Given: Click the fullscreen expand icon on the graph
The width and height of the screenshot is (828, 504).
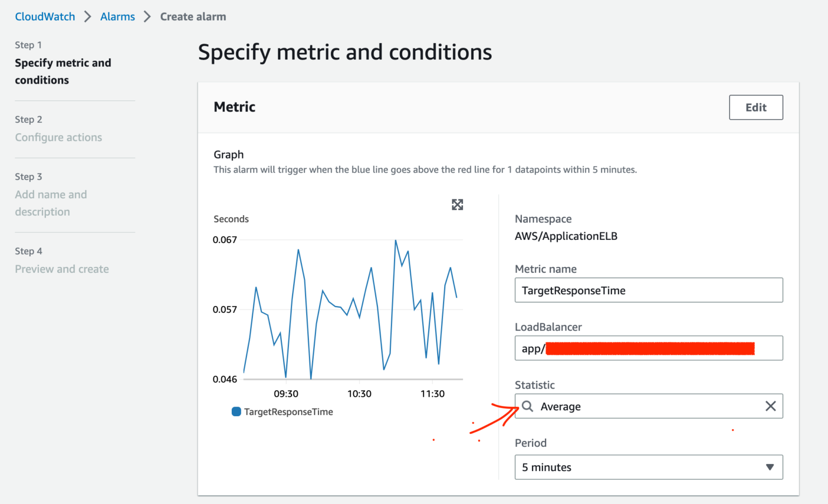Looking at the screenshot, I should tap(457, 204).
